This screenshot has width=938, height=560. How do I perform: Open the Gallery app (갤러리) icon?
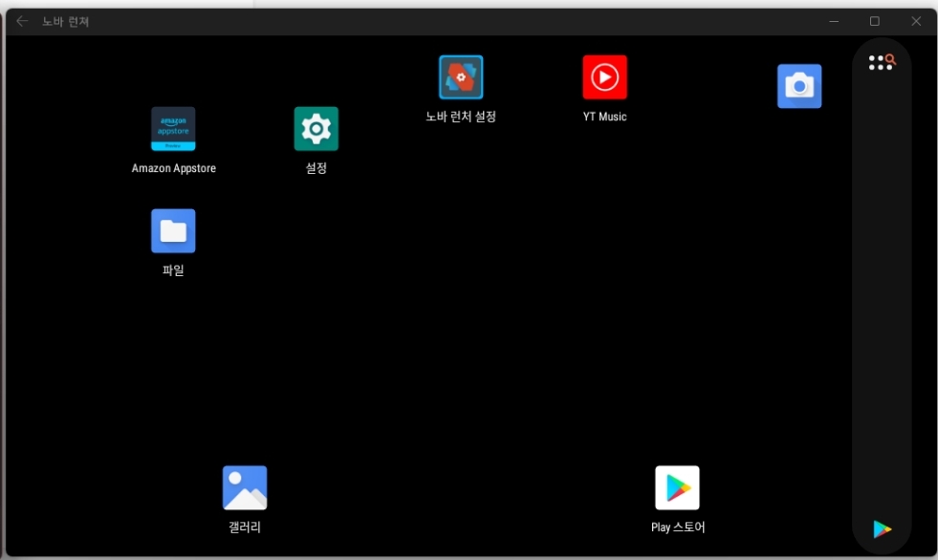245,487
